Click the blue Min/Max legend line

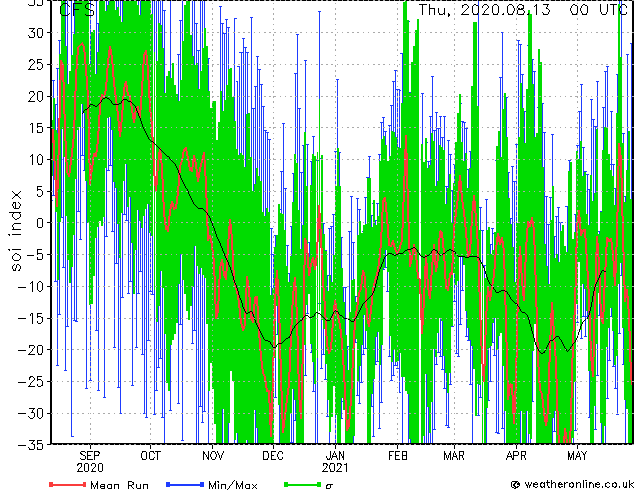pos(185,484)
